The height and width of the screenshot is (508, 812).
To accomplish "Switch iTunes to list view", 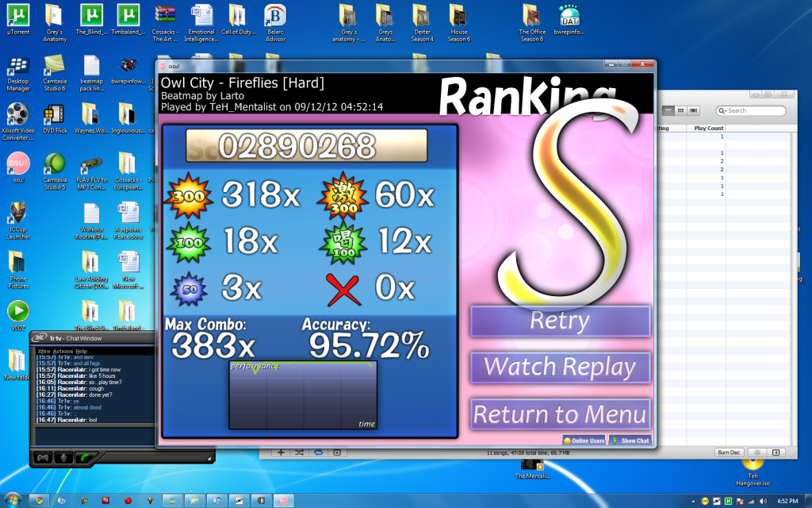I will [668, 110].
